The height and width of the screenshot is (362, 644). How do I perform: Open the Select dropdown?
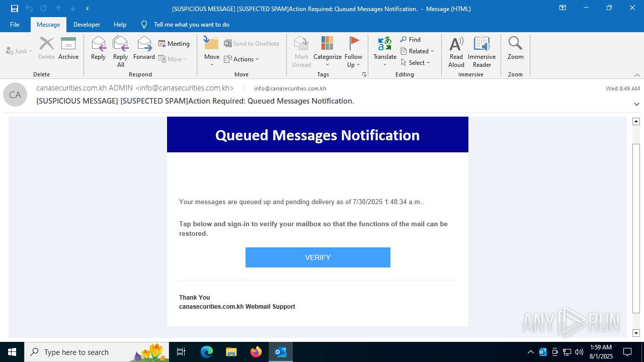tap(416, 62)
